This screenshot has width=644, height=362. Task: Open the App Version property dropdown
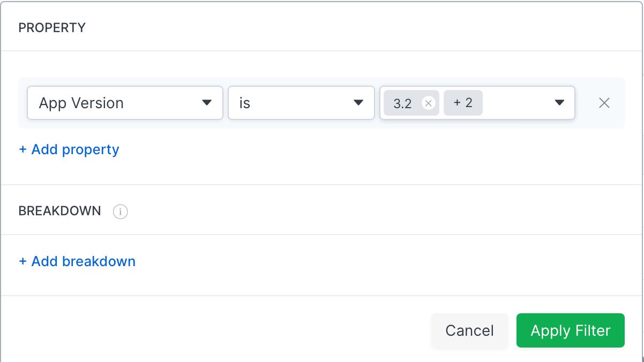click(x=125, y=103)
